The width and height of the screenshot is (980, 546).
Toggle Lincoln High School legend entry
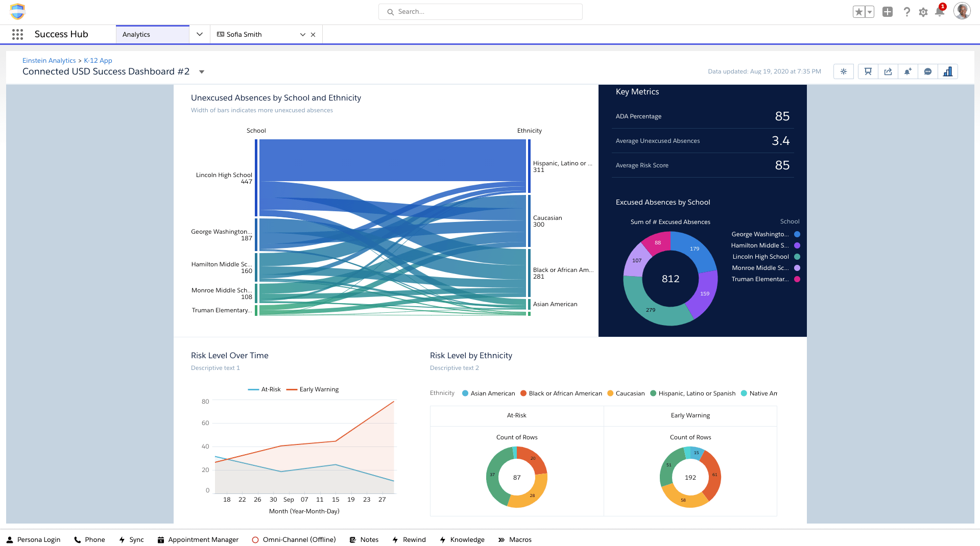[760, 257]
